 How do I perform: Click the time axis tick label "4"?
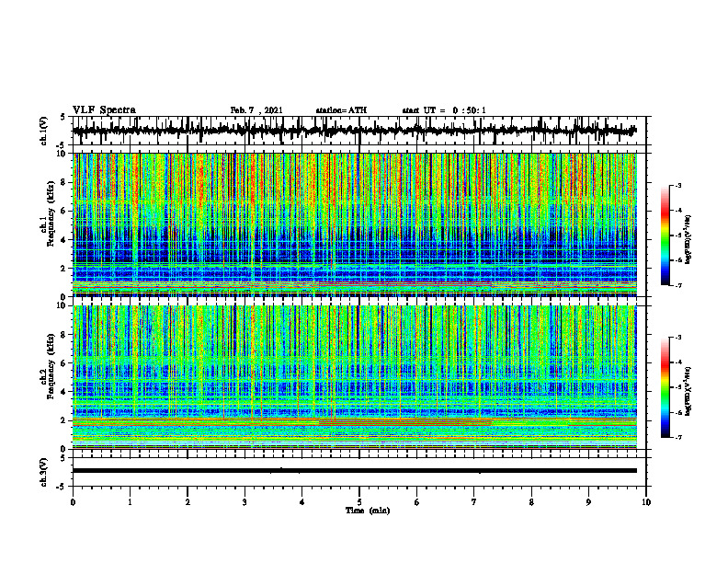coord(301,502)
